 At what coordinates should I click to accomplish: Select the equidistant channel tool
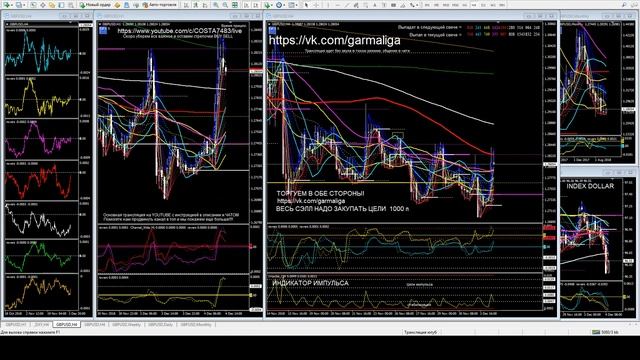pos(356,5)
